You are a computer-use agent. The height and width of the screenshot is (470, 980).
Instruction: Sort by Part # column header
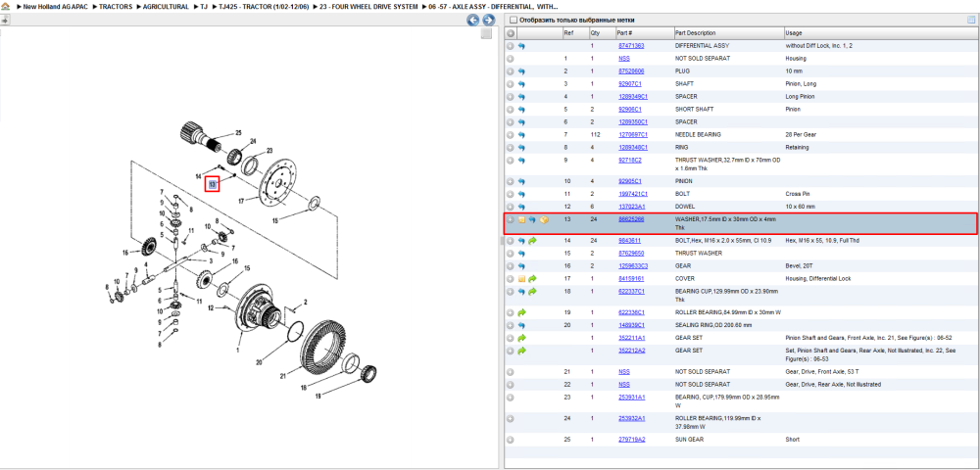click(x=644, y=33)
